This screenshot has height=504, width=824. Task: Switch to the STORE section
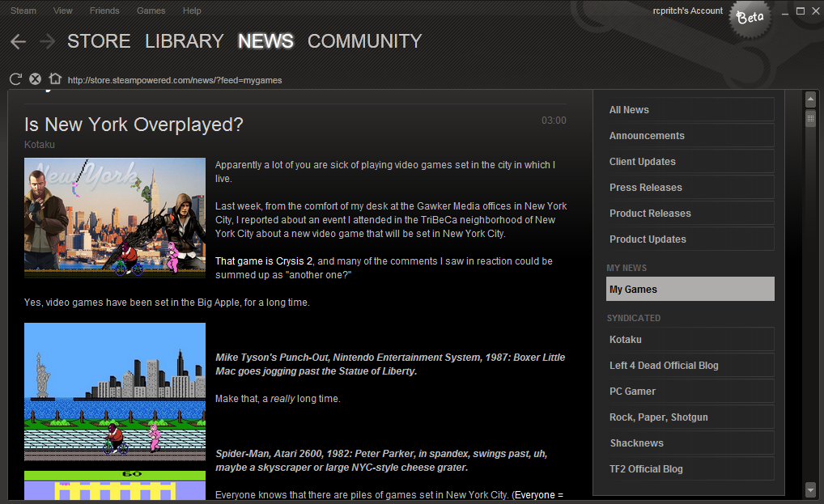[99, 41]
